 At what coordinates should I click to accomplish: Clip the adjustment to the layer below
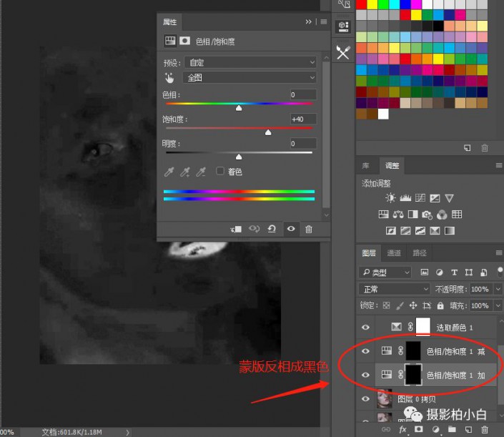click(236, 229)
